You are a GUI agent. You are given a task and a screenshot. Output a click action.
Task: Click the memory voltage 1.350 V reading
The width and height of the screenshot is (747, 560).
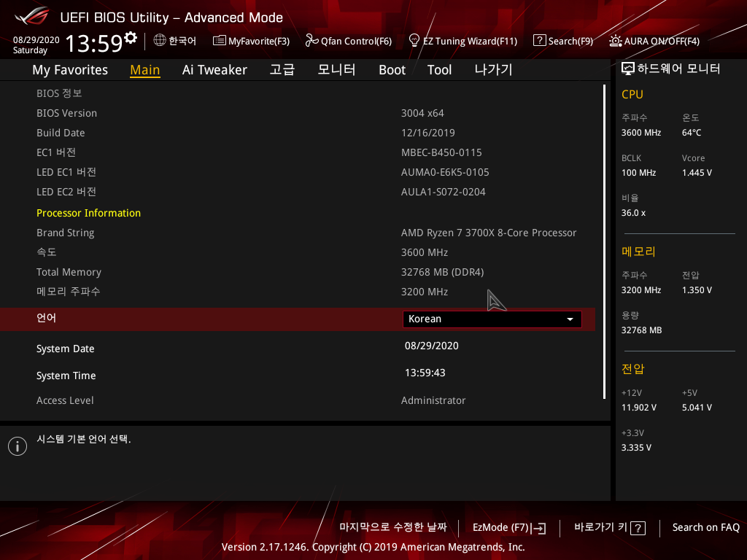tap(697, 290)
